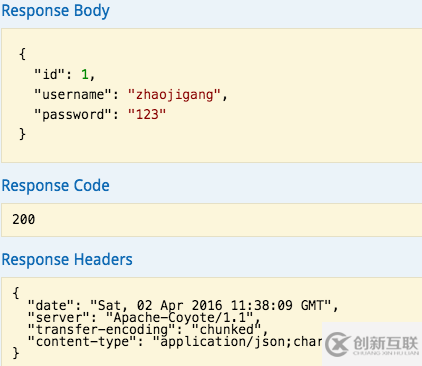Click the Response Body heading
The height and width of the screenshot is (366, 422).
(55, 11)
